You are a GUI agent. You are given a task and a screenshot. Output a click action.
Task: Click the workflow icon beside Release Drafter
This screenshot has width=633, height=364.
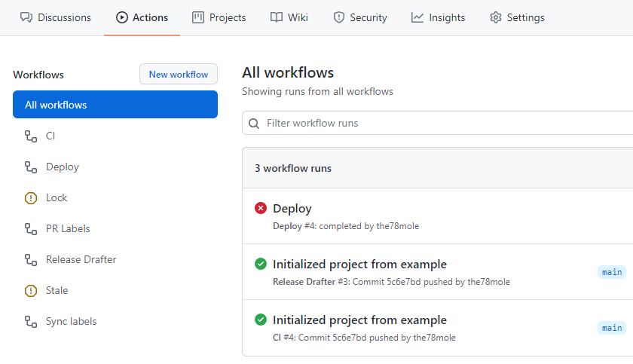(31, 260)
